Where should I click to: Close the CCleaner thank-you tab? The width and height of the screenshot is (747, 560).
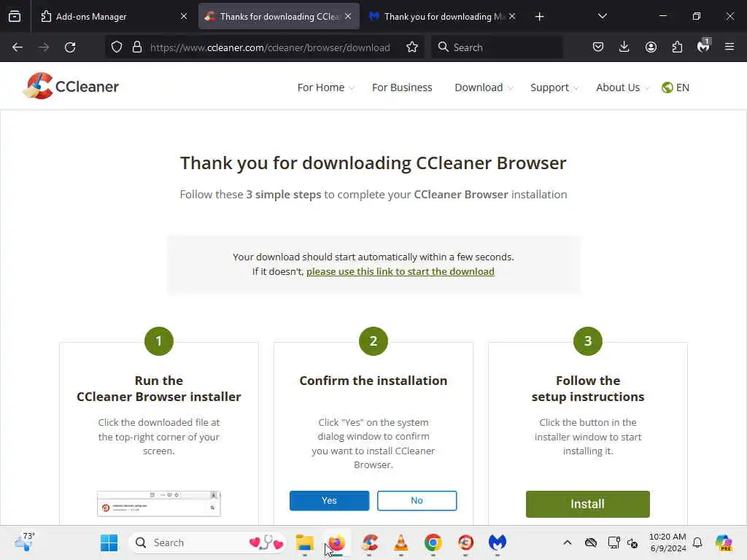click(x=348, y=17)
